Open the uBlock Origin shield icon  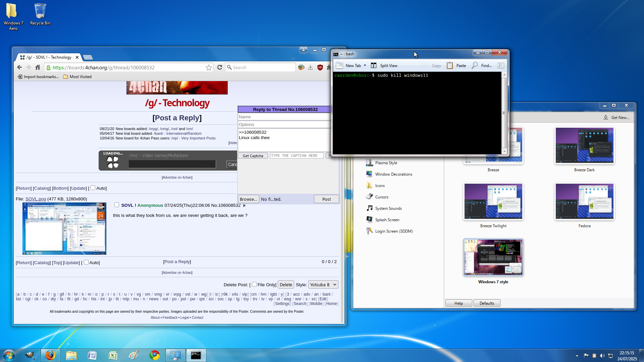click(320, 67)
